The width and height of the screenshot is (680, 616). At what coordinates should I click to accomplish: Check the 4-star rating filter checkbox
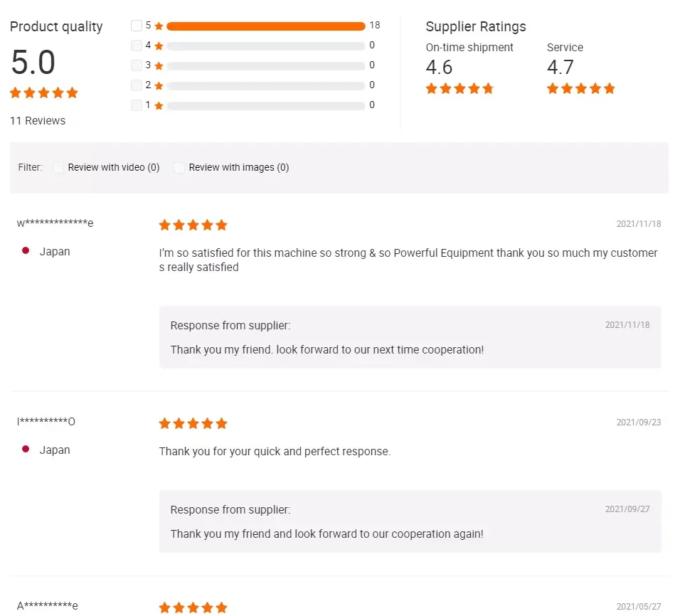(x=137, y=46)
